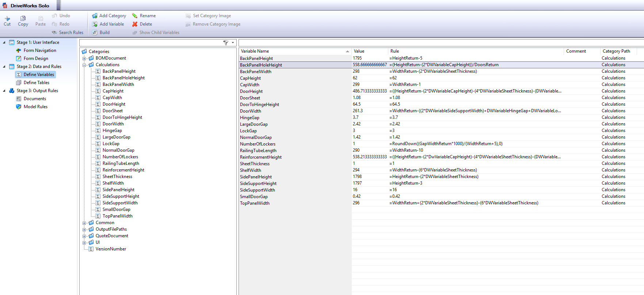Open Model Rules under Stage 3

point(35,107)
